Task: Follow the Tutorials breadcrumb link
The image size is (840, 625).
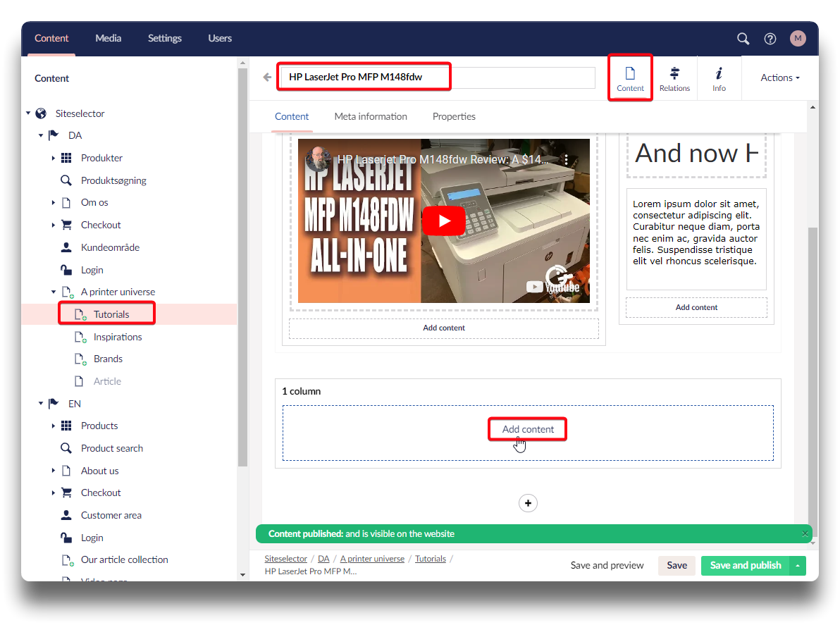Action: pyautogui.click(x=430, y=559)
